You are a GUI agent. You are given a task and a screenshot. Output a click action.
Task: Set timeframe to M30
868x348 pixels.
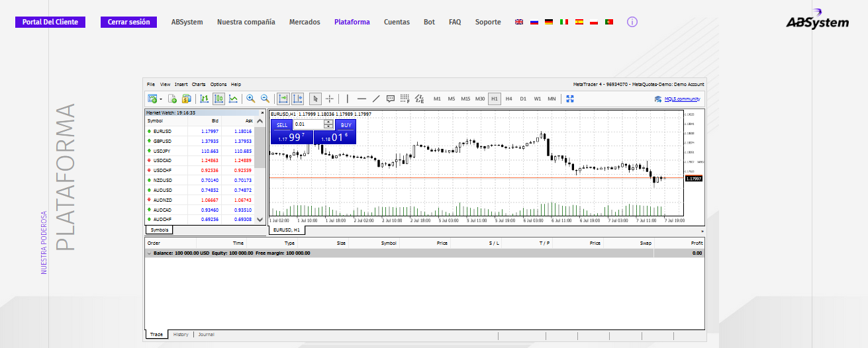[x=480, y=99]
